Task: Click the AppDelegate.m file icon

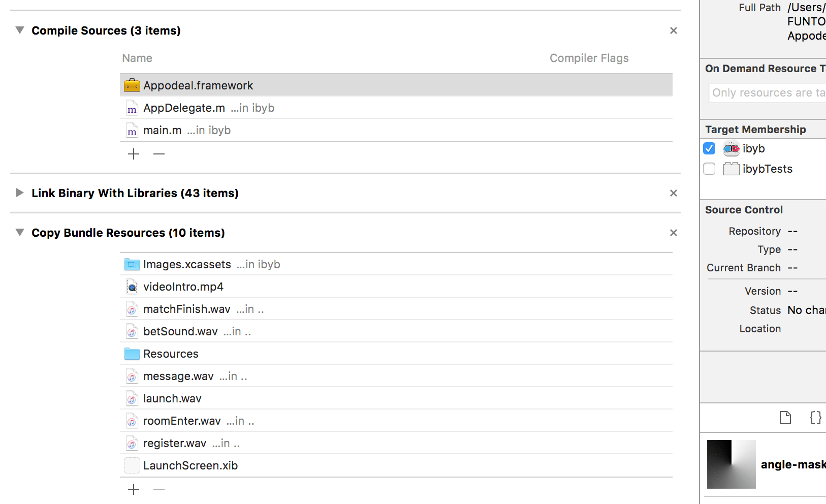Action: pyautogui.click(x=132, y=108)
